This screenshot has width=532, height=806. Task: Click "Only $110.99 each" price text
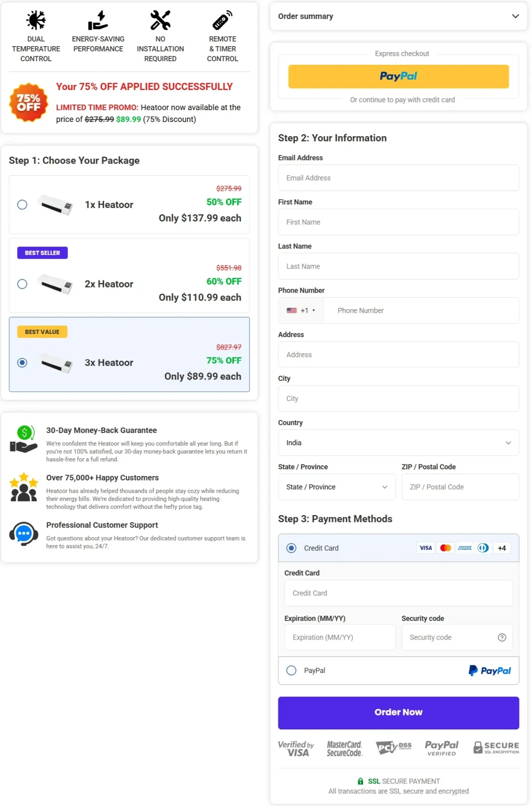coord(200,297)
